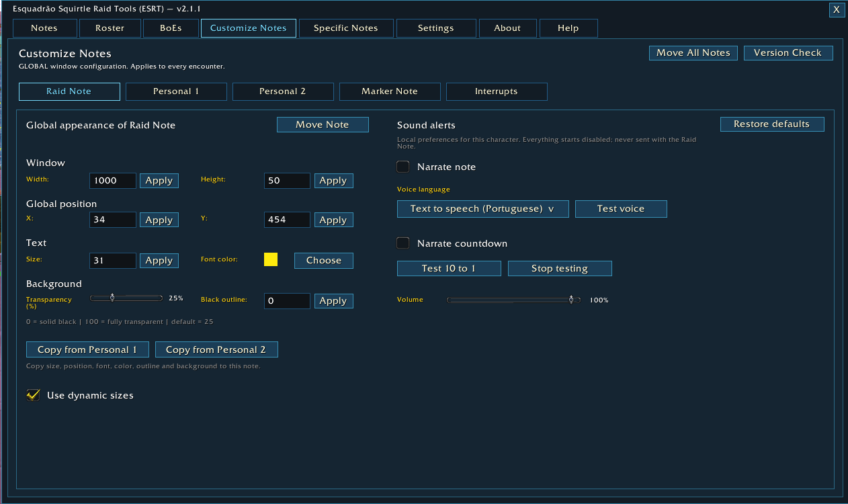Click Restore defaults button
This screenshot has height=504, width=848.
tap(772, 124)
